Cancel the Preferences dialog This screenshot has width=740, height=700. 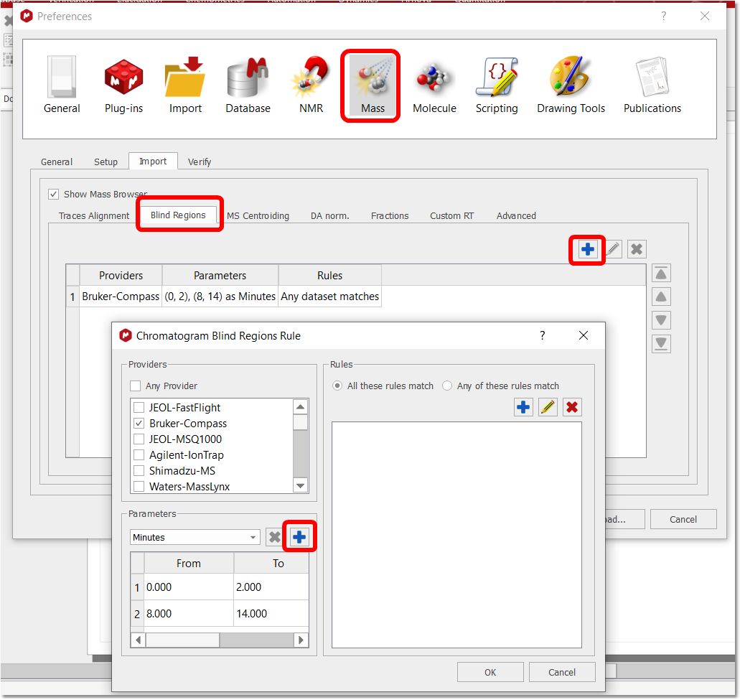(683, 519)
